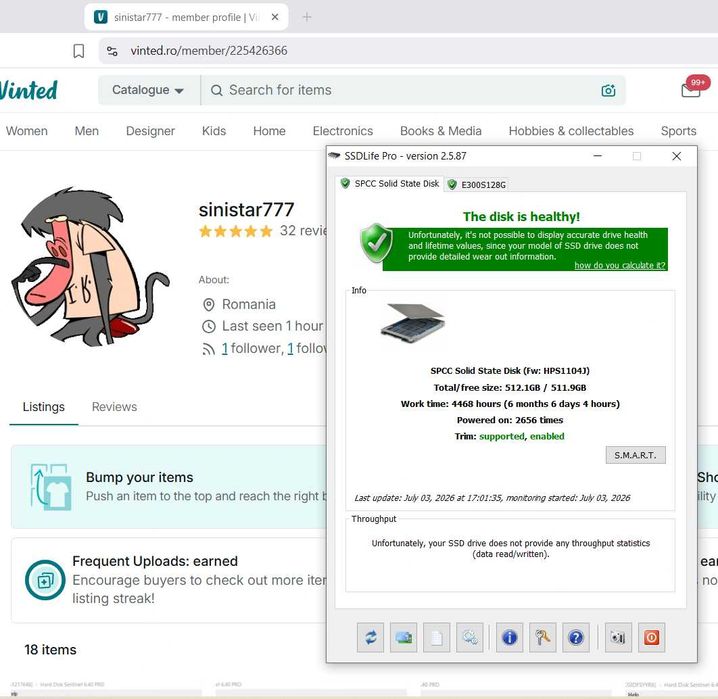
Task: Switch to the E300S128G drive tab
Action: 477,185
